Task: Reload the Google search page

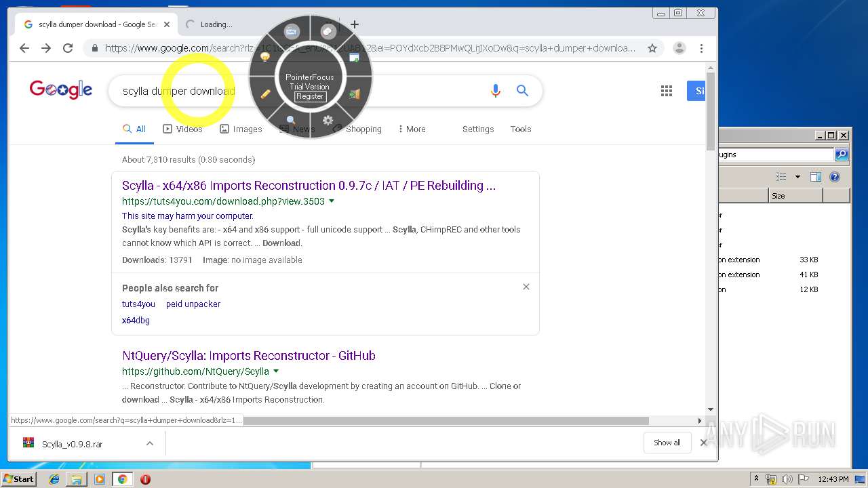Action: 68,48
